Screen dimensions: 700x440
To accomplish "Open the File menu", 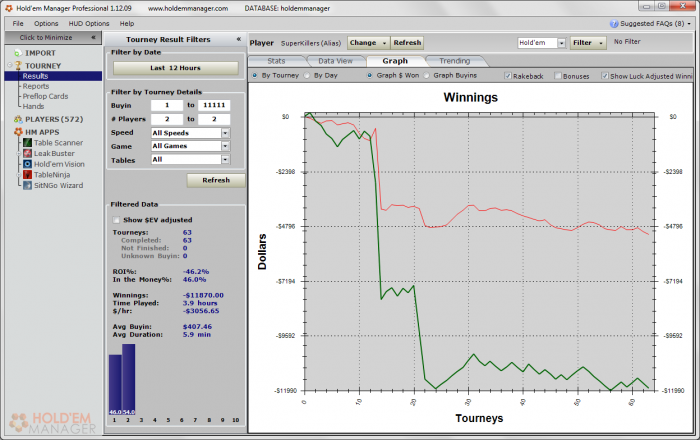I will point(18,24).
